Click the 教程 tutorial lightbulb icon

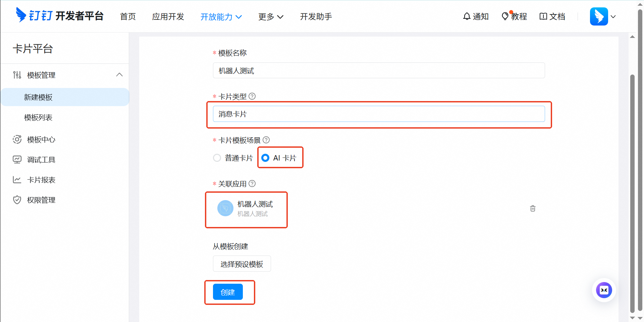click(505, 16)
